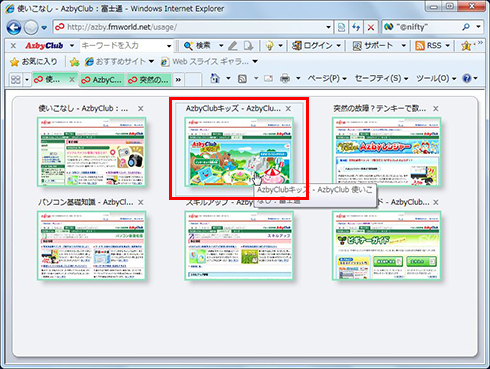Viewport: 490px width, 369px height.
Task: Open the search provider dropdown arrow
Action: (x=478, y=27)
